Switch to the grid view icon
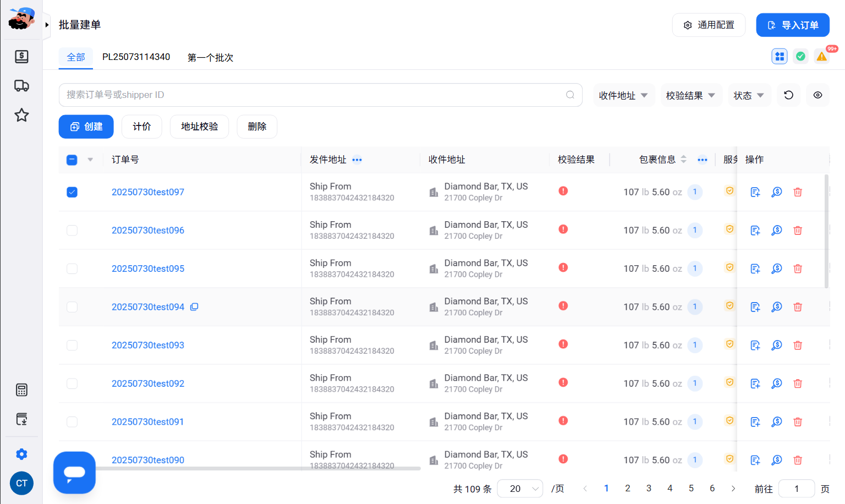This screenshot has height=504, width=845. pos(780,56)
